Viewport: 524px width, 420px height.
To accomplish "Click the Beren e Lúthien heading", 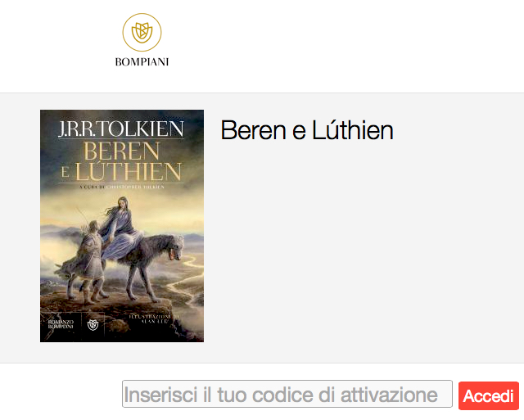I will pos(307,130).
